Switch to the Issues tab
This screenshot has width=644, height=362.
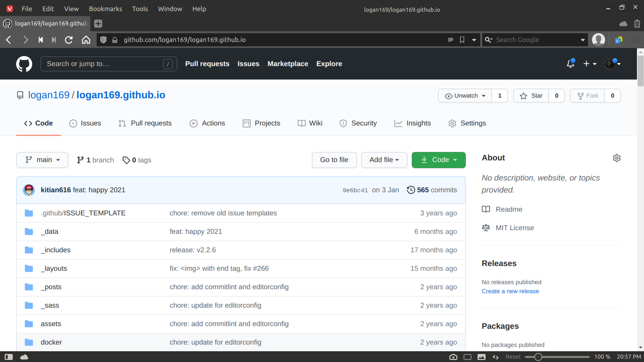(x=85, y=123)
